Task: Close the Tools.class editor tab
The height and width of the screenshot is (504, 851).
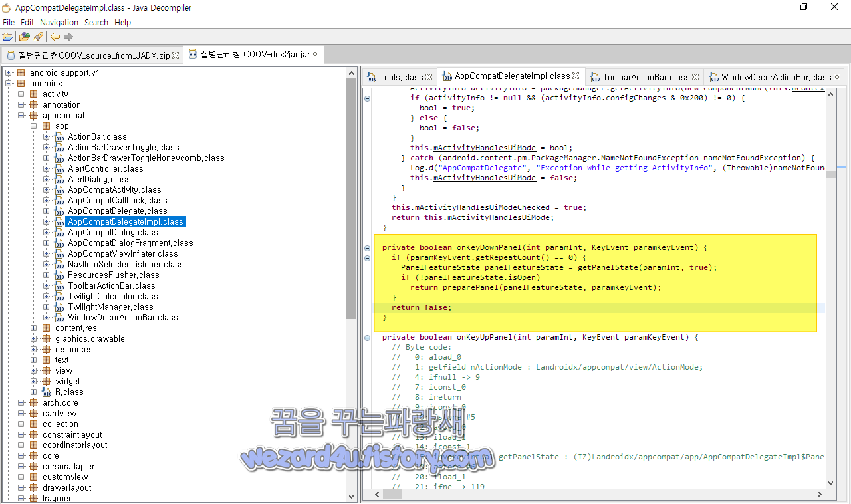Action: pyautogui.click(x=429, y=78)
